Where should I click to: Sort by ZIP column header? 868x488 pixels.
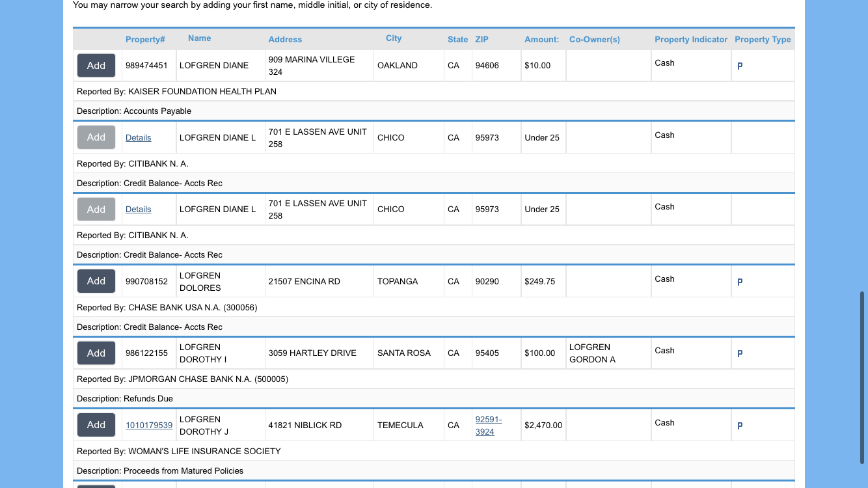pos(482,40)
